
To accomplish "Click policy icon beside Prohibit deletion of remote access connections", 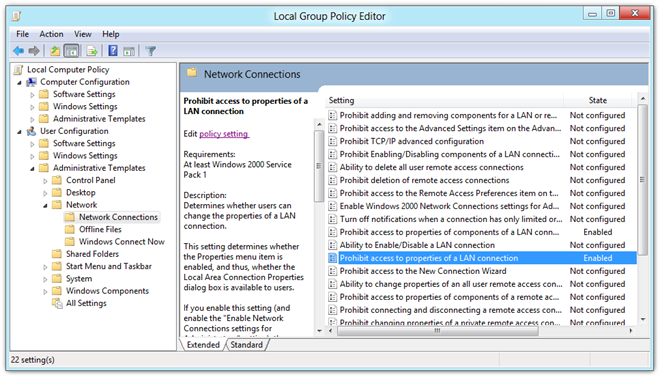I will [x=333, y=181].
